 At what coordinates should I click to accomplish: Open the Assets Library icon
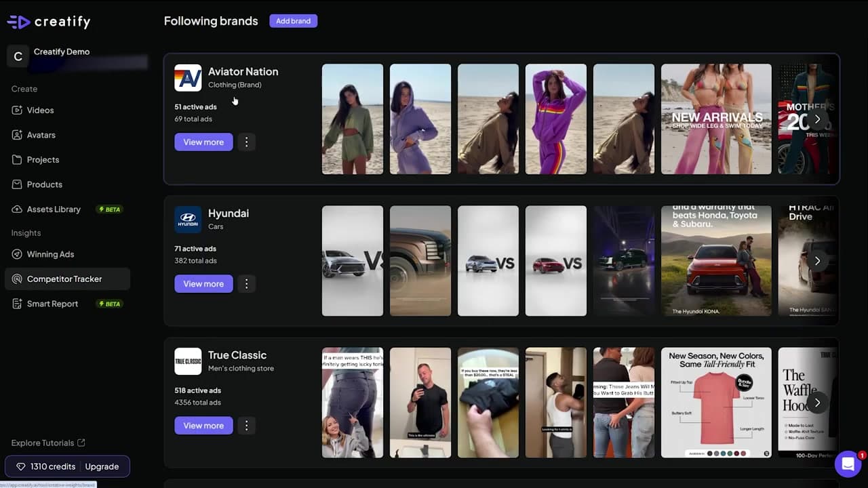[17, 209]
